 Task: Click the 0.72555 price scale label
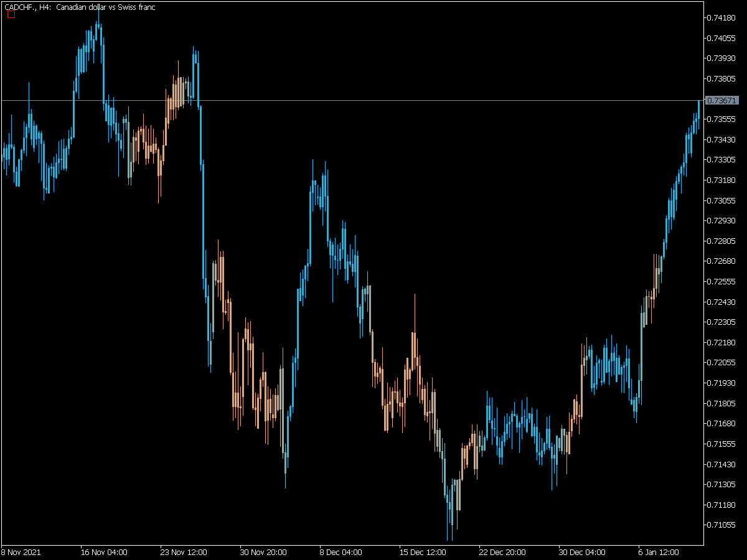[x=721, y=282]
